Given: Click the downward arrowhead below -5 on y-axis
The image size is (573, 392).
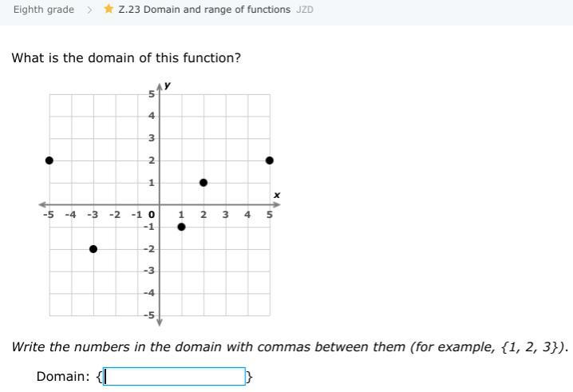Looking at the screenshot, I should tap(160, 322).
